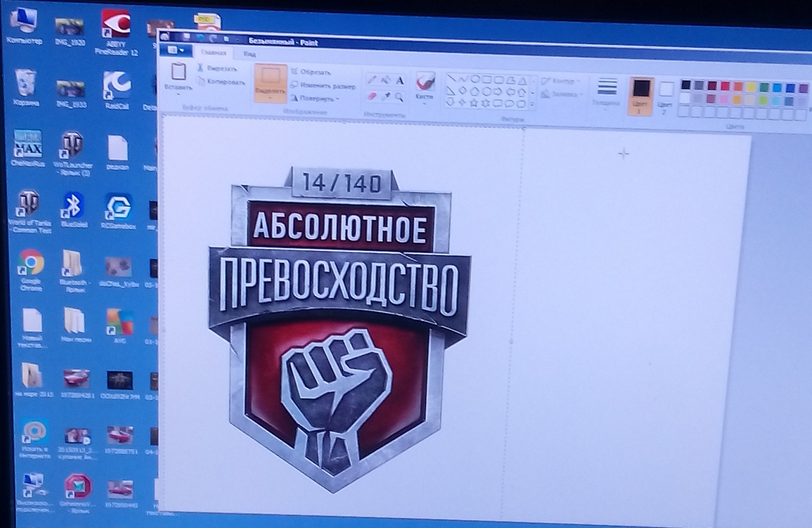
Task: Open the Paint file menu button
Action: (x=176, y=50)
